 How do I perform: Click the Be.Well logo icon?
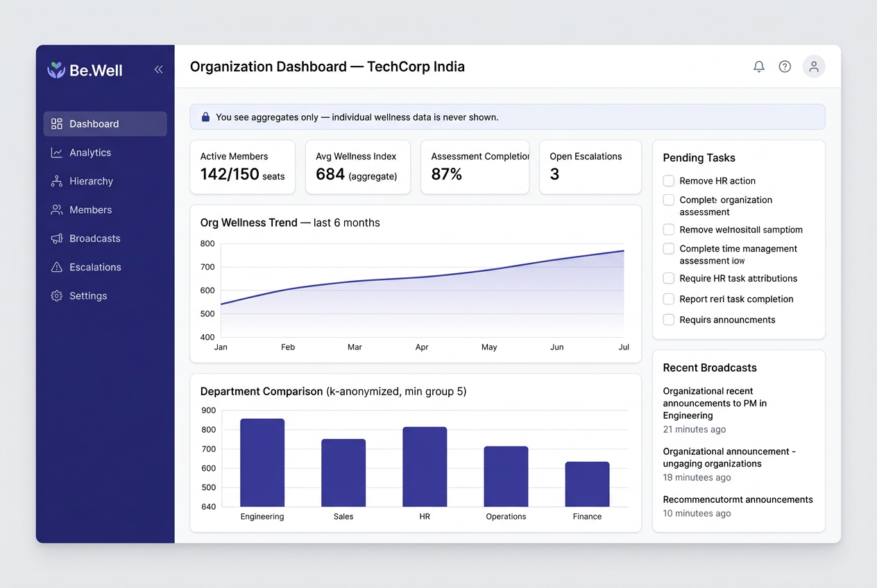[56, 69]
